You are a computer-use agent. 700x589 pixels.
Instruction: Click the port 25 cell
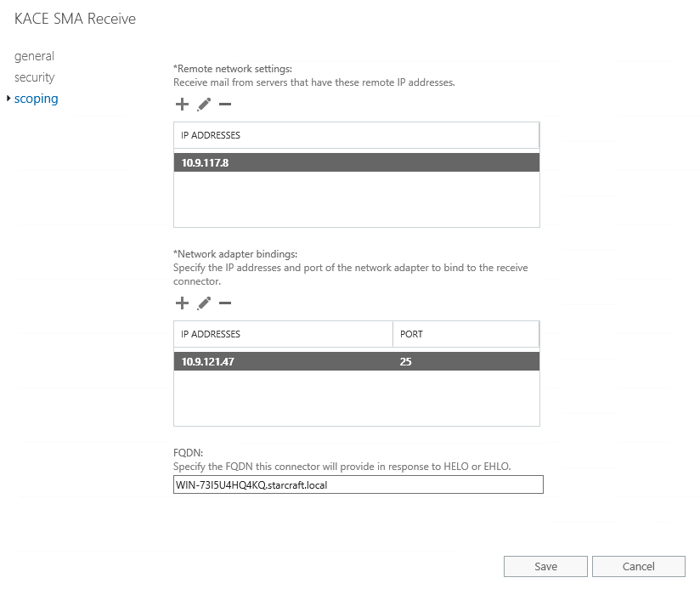[406, 362]
